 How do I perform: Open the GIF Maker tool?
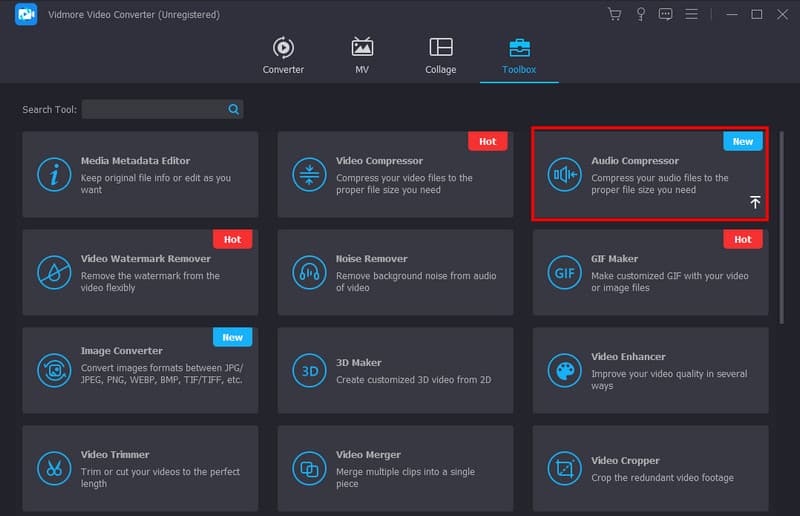point(650,272)
